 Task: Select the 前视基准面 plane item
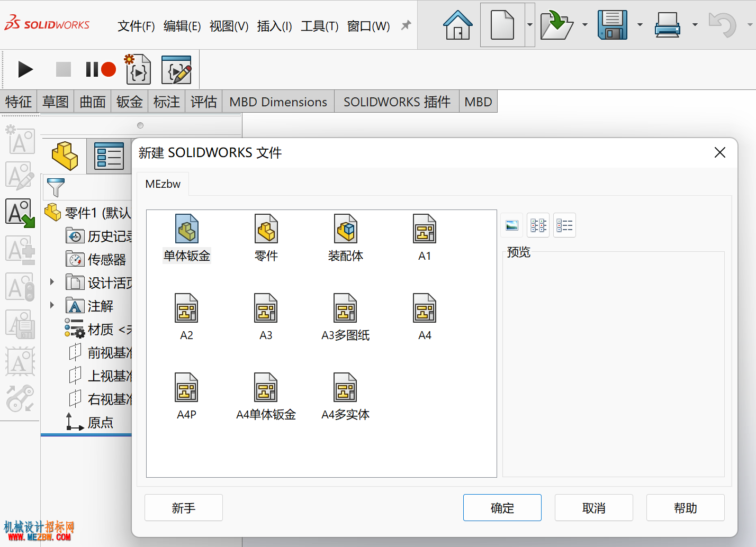point(100,352)
